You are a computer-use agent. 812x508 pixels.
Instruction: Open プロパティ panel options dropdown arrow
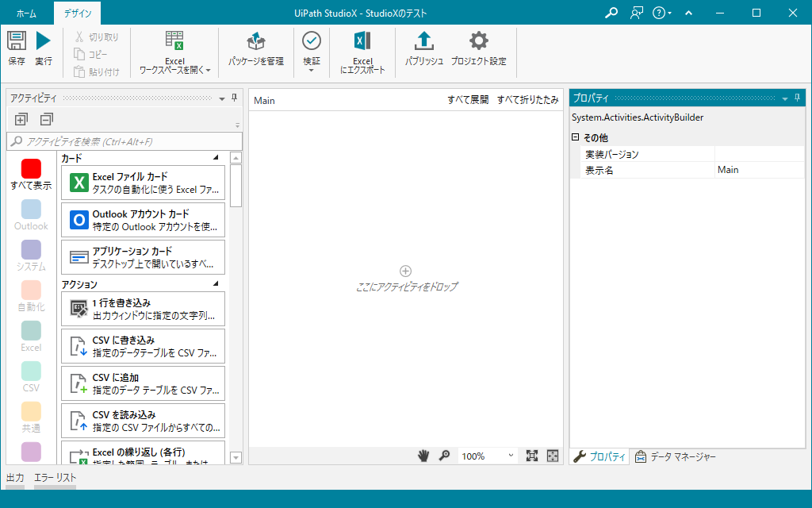tap(784, 98)
